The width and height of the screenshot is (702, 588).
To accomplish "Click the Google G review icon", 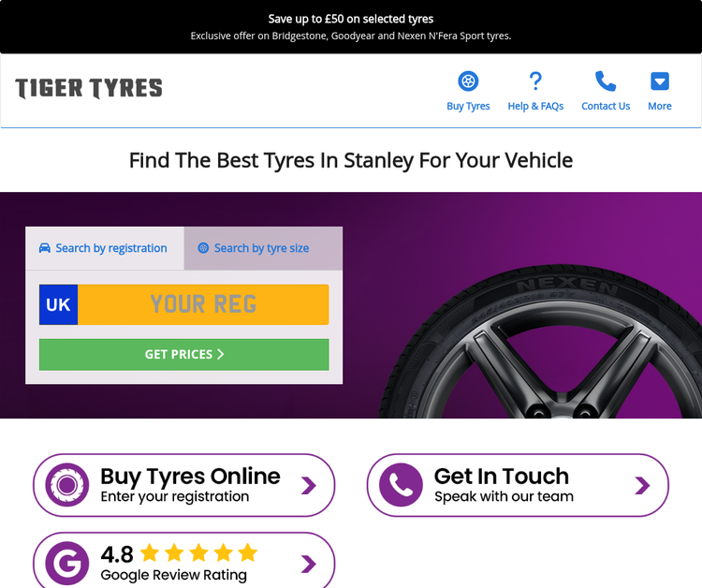I will 67,564.
